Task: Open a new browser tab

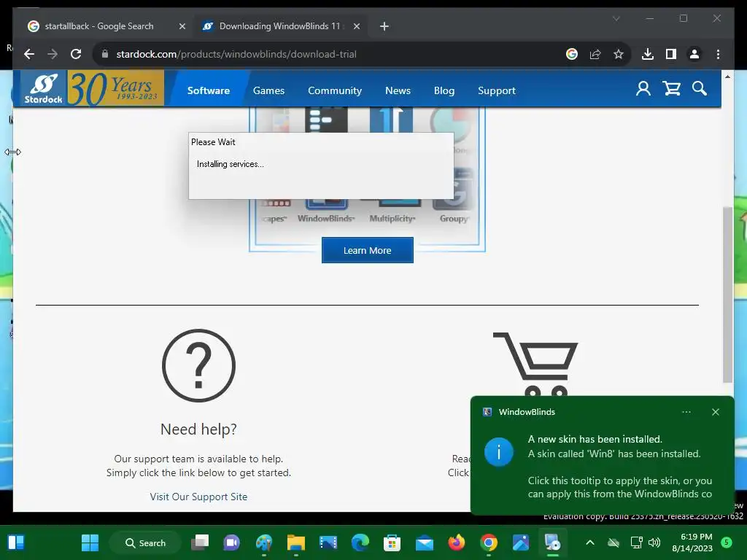Action: 384,26
